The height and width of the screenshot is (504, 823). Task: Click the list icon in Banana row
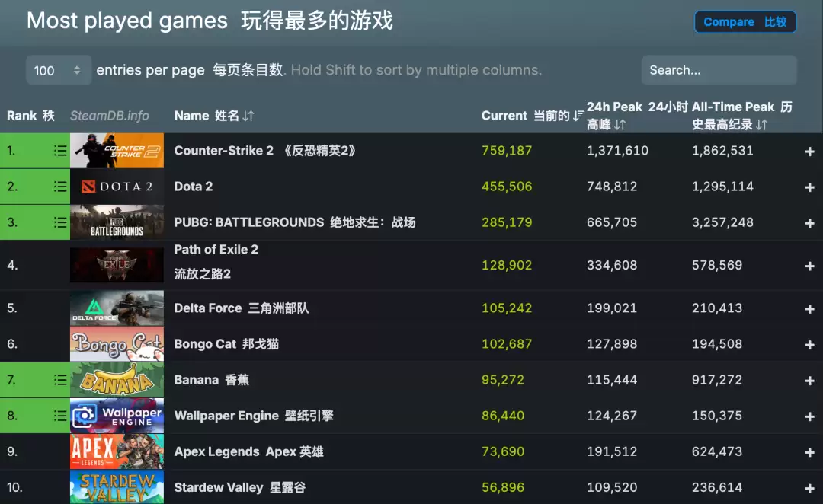click(60, 380)
